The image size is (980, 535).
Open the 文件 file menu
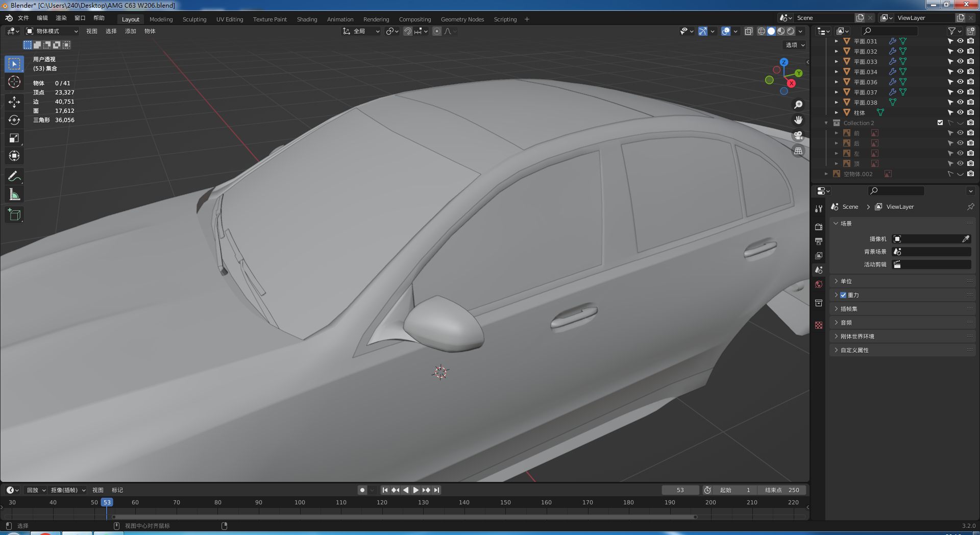point(23,18)
